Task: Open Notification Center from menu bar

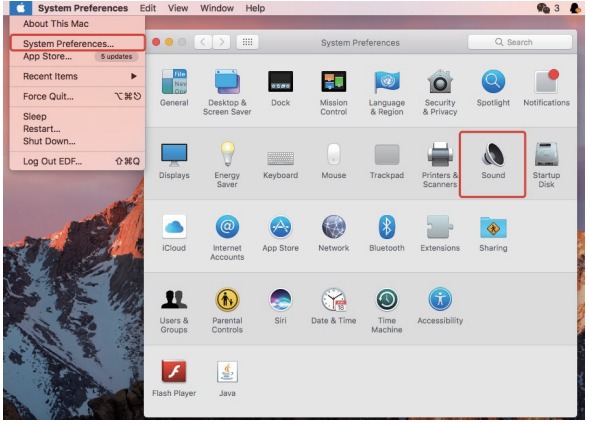Action: click(575, 8)
